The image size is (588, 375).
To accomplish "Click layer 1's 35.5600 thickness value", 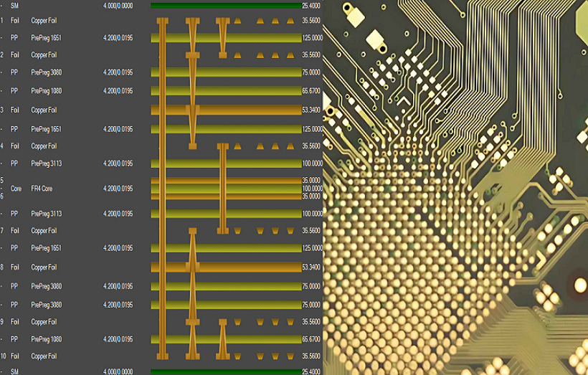I will click(x=311, y=21).
